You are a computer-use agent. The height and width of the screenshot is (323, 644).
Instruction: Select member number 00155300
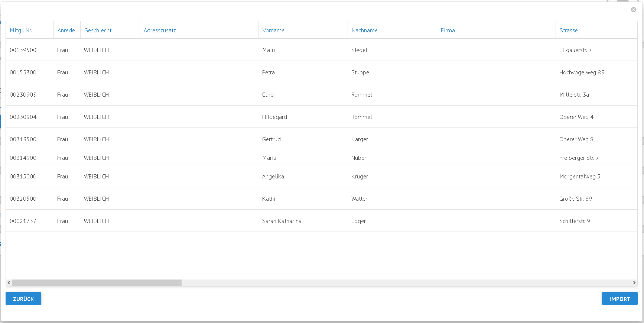pyautogui.click(x=23, y=72)
